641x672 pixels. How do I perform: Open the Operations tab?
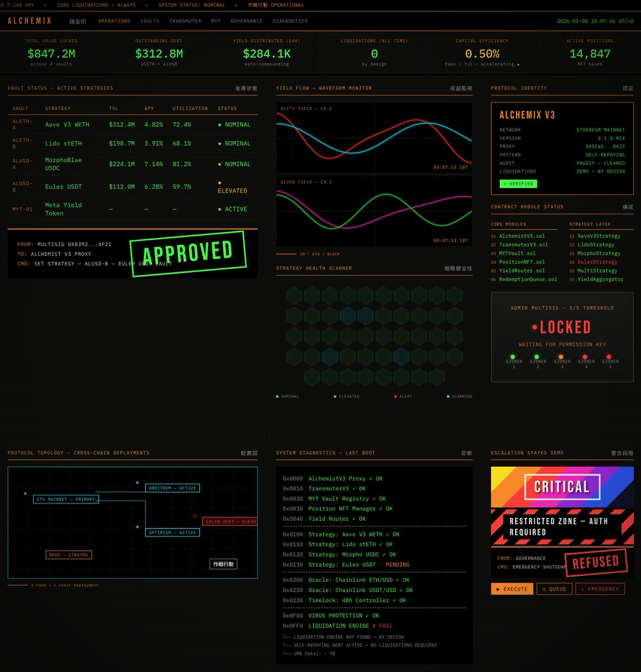[114, 21]
